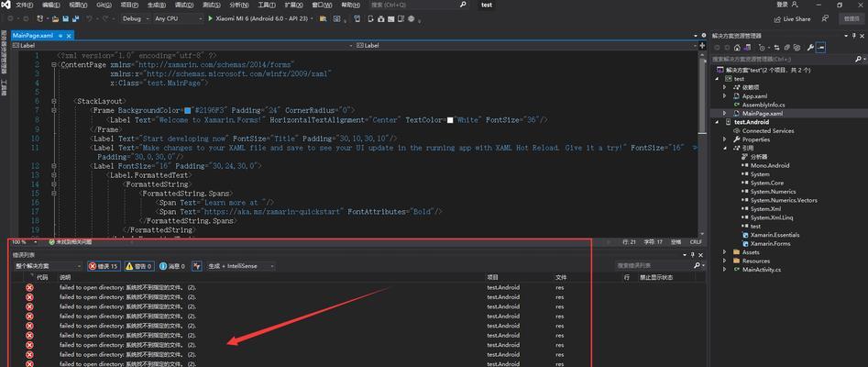The width and height of the screenshot is (868, 367).
Task: Toggle the 消息 0 messages filter
Action: click(x=172, y=266)
